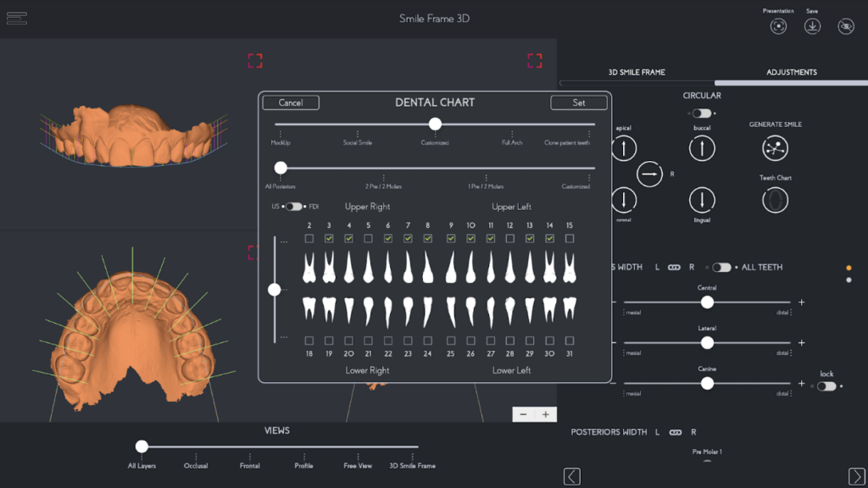Image resolution: width=868 pixels, height=488 pixels.
Task: Toggle the crossed-out eye visibility icon
Action: click(846, 26)
